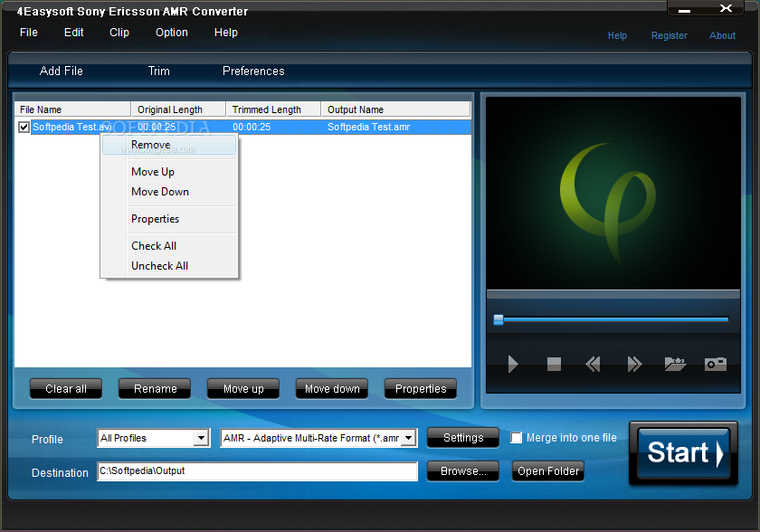Play the preview video
This screenshot has width=760, height=532.
click(513, 364)
